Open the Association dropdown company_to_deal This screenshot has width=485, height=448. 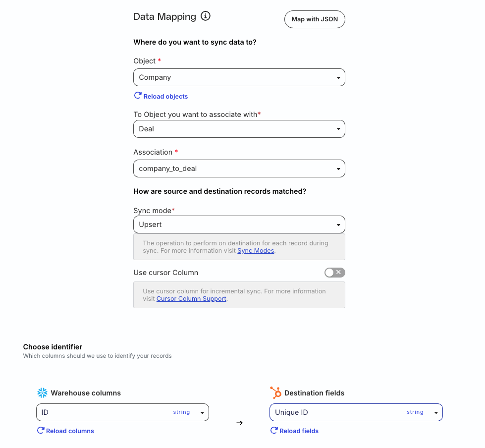239,168
